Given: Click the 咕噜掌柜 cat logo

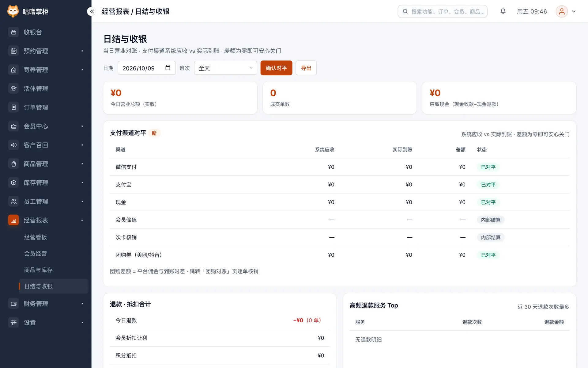Looking at the screenshot, I should point(13,11).
